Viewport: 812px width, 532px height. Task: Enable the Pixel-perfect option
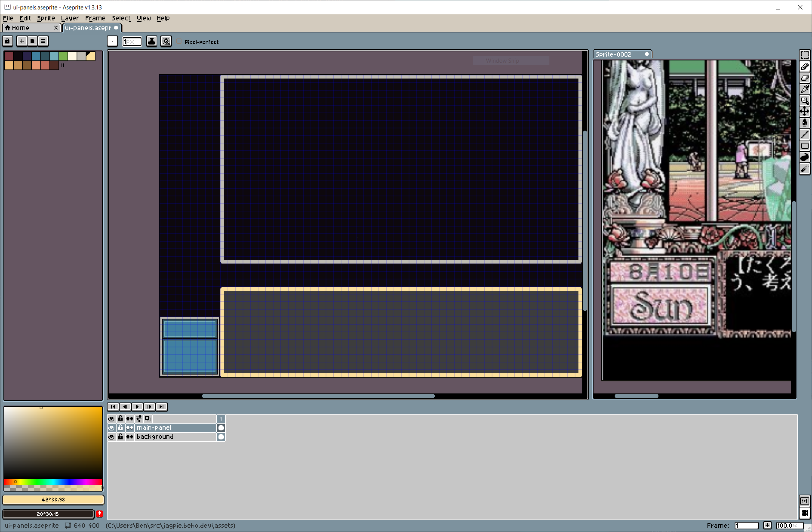click(179, 42)
